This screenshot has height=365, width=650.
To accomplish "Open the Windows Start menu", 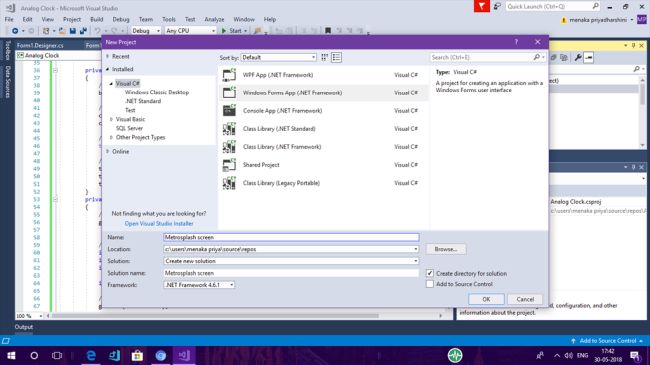I will 11,355.
